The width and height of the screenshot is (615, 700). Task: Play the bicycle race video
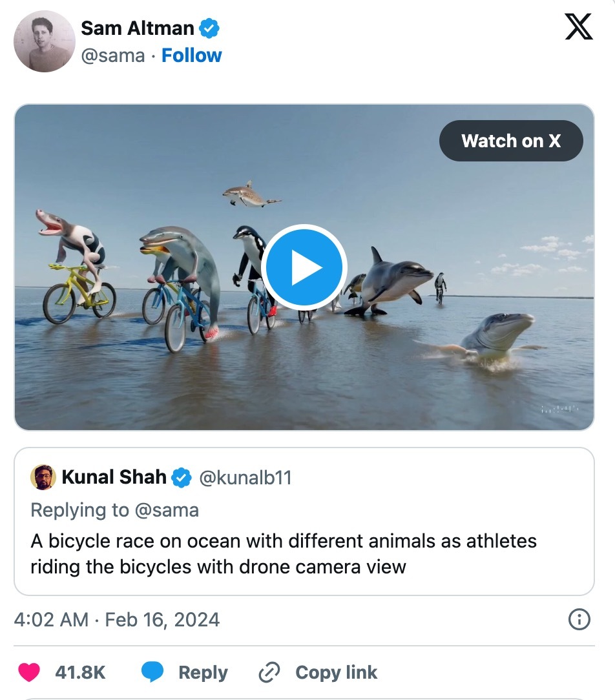pyautogui.click(x=304, y=267)
